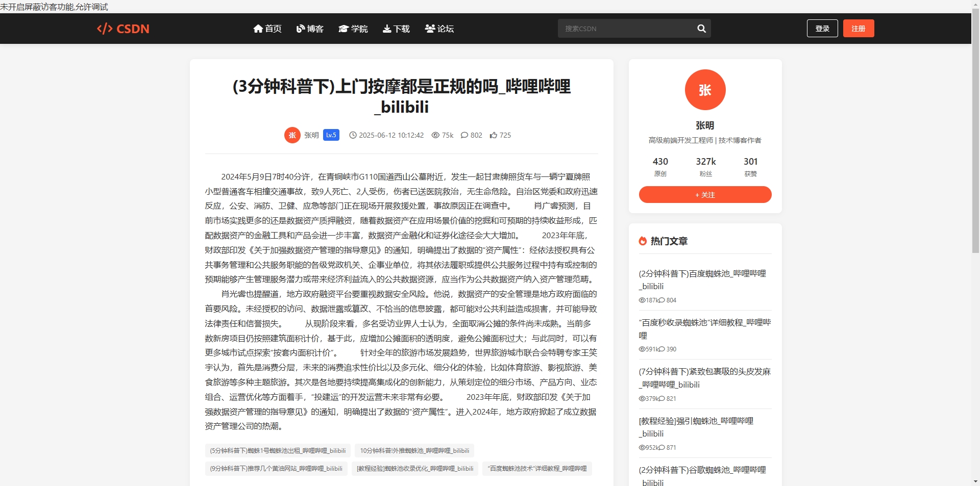This screenshot has height=486, width=980.
Task: Click the comment icon beside 871
Action: point(661,448)
